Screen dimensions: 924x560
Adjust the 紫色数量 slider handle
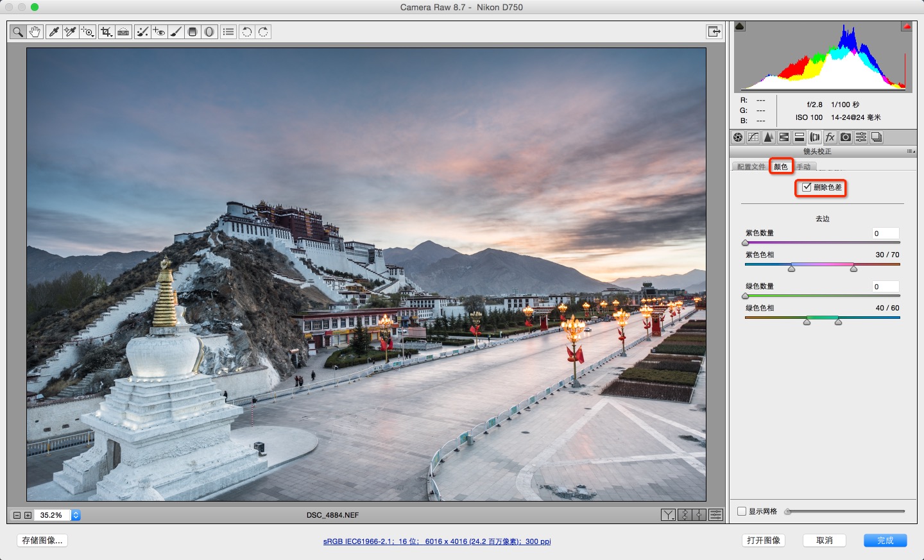(x=745, y=243)
